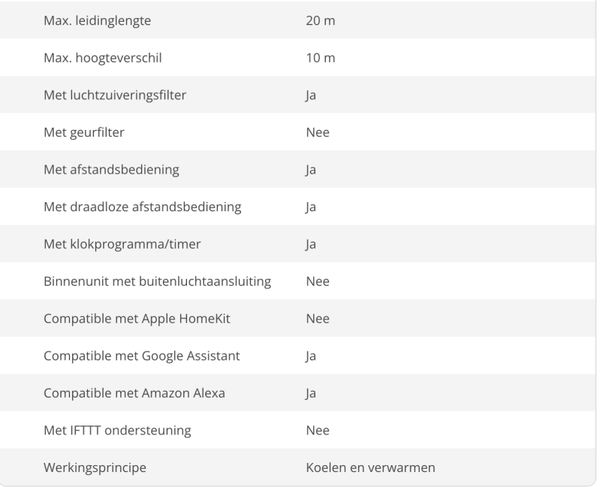Select the Nee value for Met geurfilter
600x487 pixels.
coord(318,132)
